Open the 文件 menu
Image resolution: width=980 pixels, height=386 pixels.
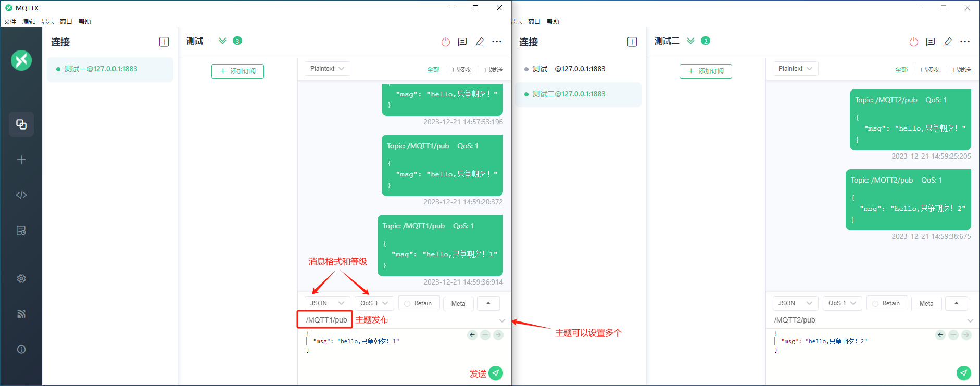click(x=10, y=21)
